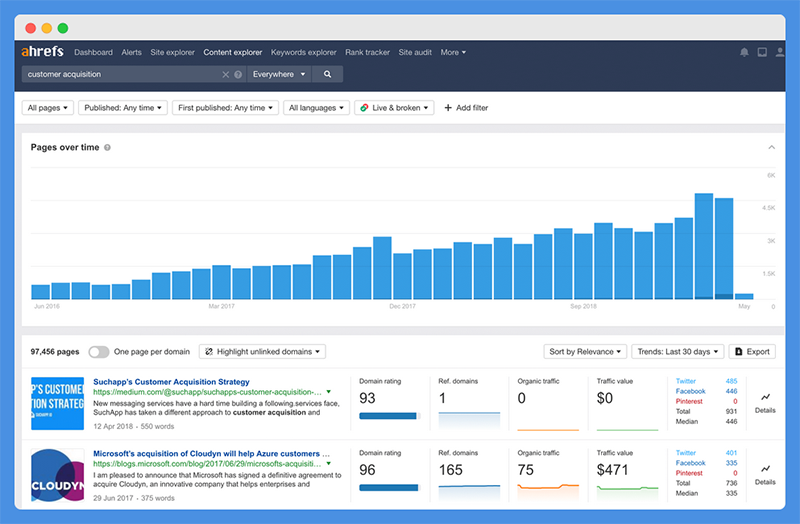This screenshot has width=800, height=524.
Task: Collapse the Pages over time panel
Action: 771,147
